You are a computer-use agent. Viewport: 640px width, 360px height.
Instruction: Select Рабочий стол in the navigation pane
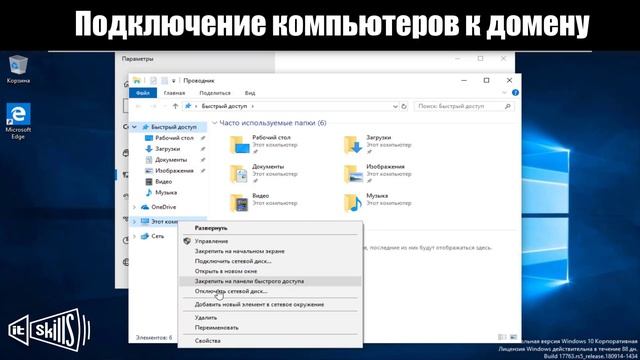[x=174, y=138]
